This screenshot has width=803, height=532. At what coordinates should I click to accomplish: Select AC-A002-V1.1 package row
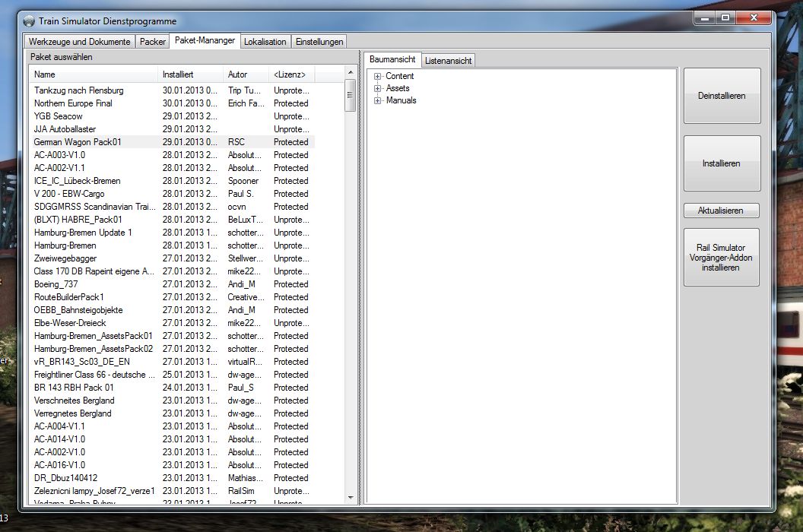172,168
